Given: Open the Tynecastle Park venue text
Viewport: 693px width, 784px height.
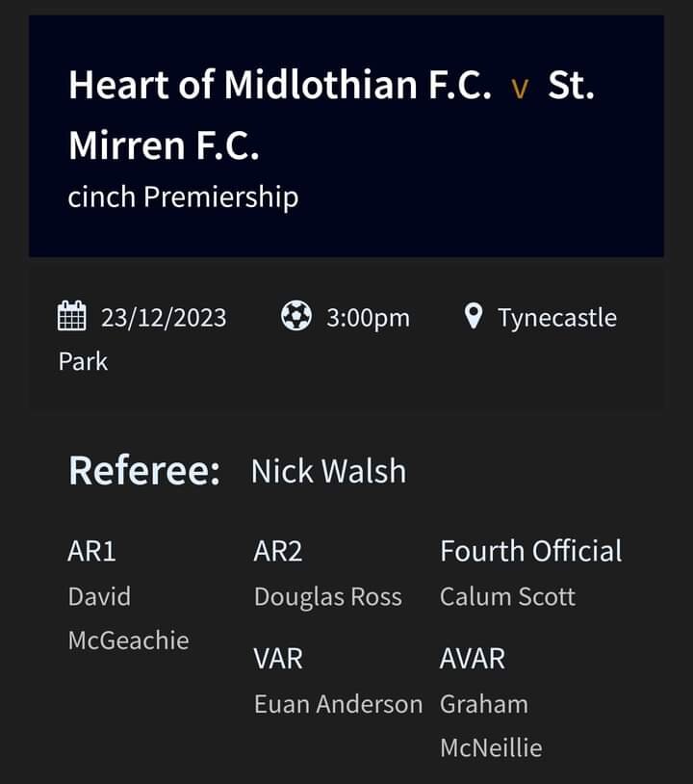Looking at the screenshot, I should pyautogui.click(x=338, y=339).
